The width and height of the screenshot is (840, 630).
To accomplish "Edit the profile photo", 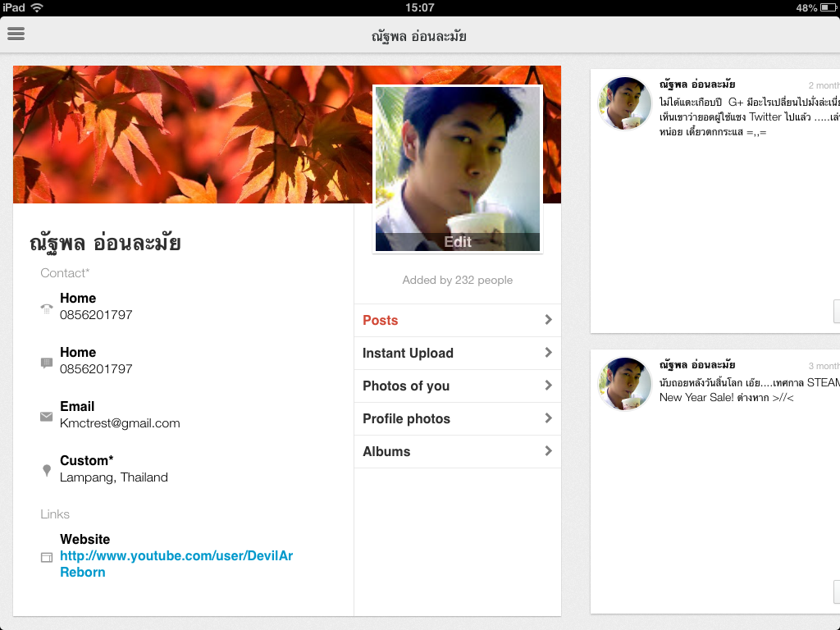I will 458,242.
